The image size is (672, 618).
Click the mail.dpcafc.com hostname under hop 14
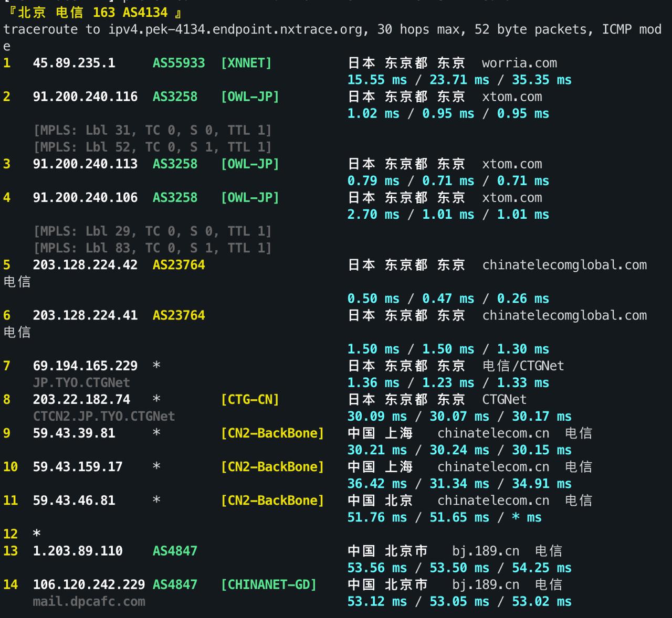[89, 601]
